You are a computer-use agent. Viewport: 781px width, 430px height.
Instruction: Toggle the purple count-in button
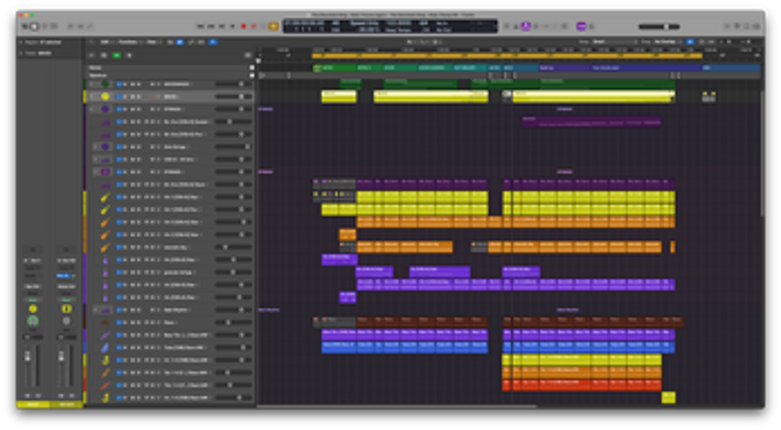581,26
